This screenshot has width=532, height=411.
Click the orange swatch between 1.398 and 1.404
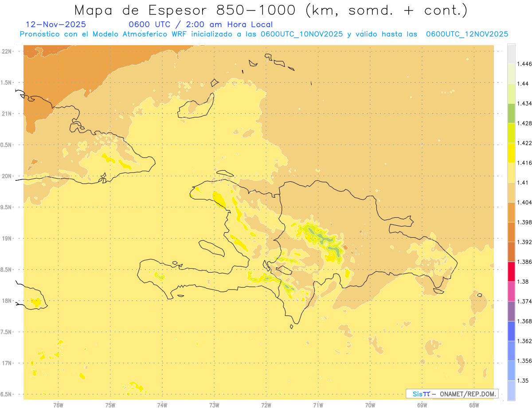click(511, 212)
